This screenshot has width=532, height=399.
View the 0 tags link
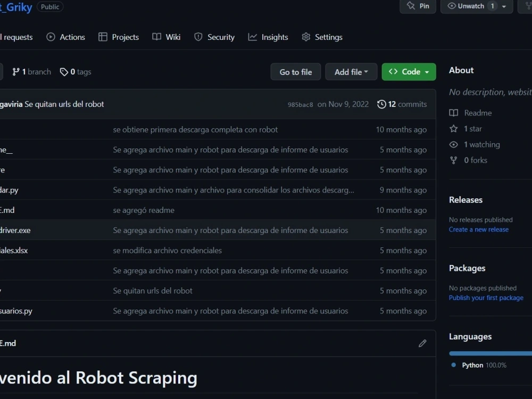[76, 72]
